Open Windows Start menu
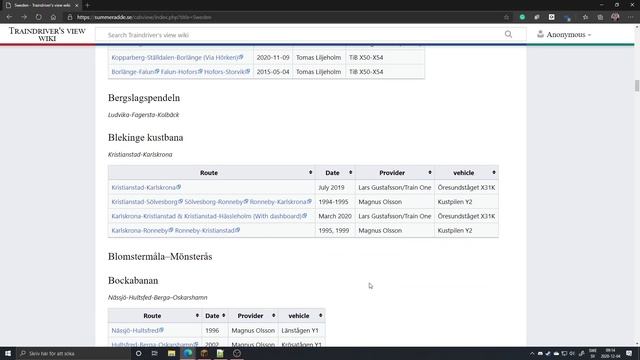The width and height of the screenshot is (640, 360). point(8,353)
